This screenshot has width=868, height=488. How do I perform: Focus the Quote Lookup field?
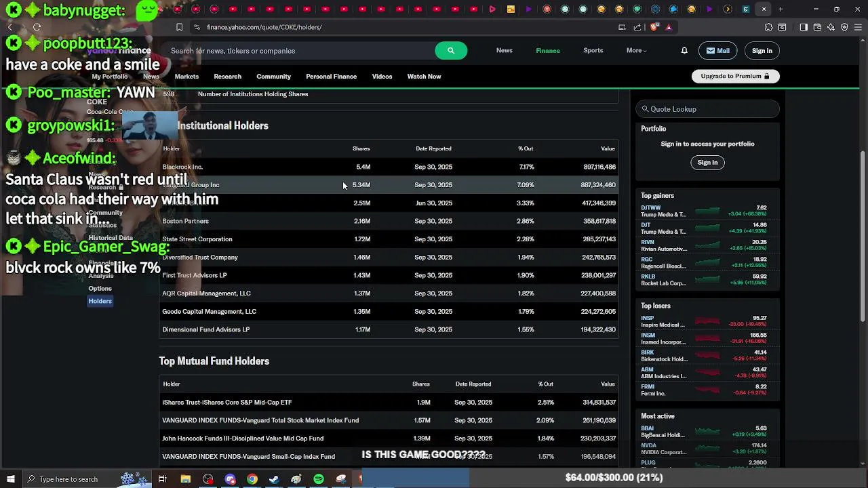(x=707, y=109)
